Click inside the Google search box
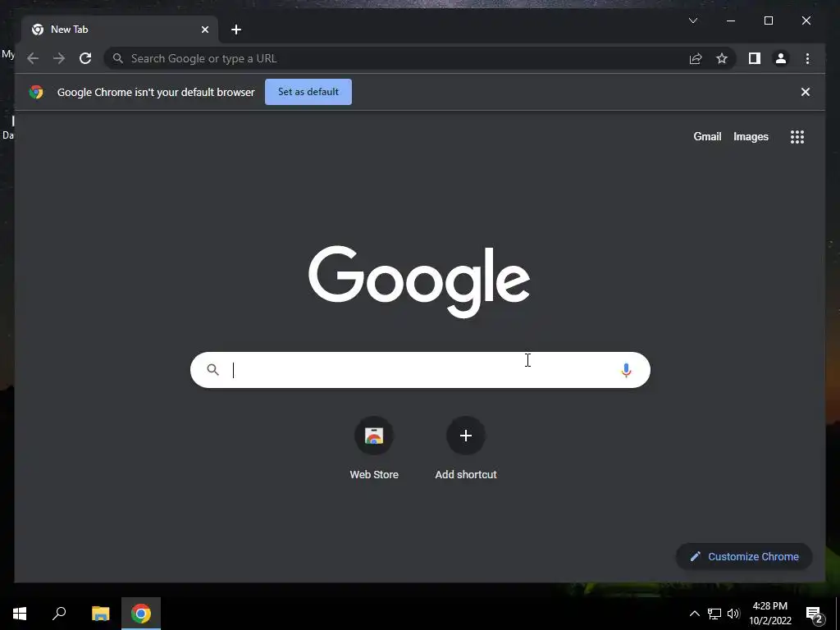840x630 pixels. (420, 370)
